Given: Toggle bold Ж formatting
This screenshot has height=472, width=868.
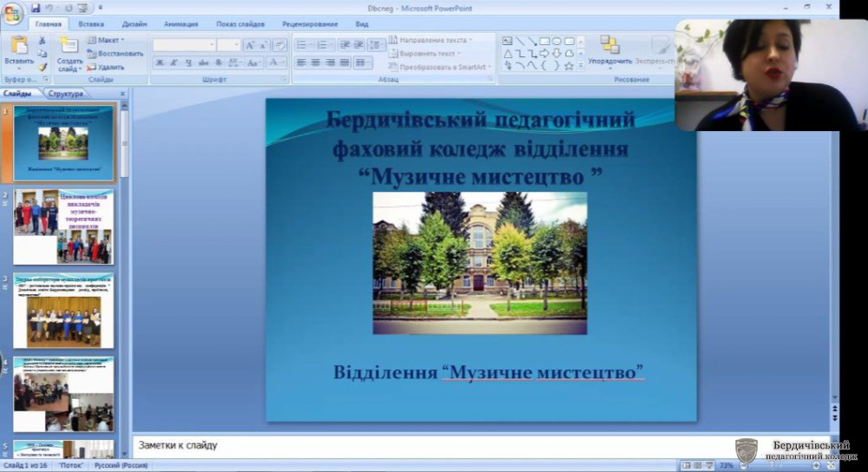Looking at the screenshot, I should tap(160, 62).
